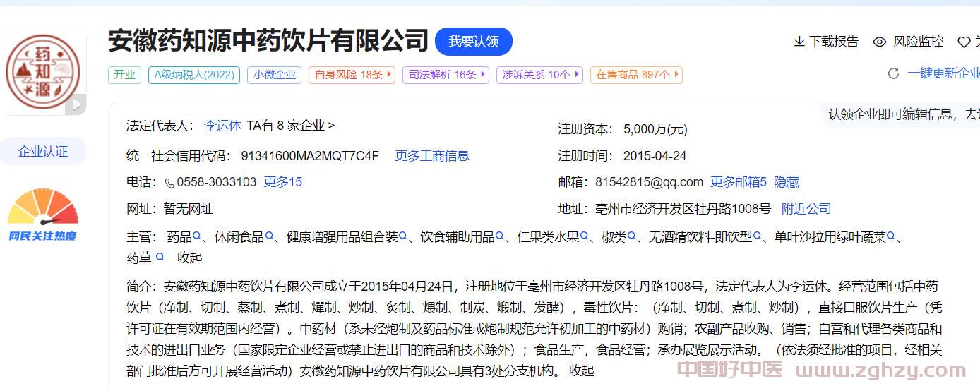Search icon next to 药草
Screen dimensions: 980x391
click(160, 257)
